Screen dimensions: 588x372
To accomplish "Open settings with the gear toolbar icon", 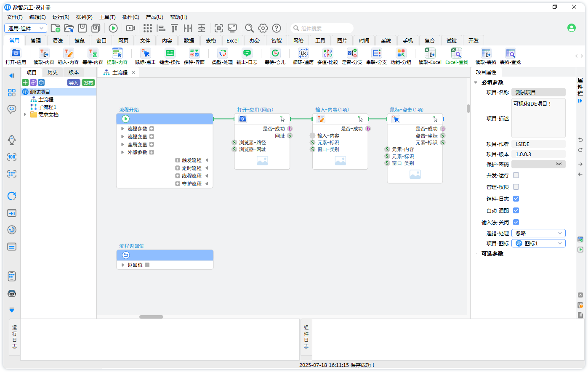I will coord(263,28).
